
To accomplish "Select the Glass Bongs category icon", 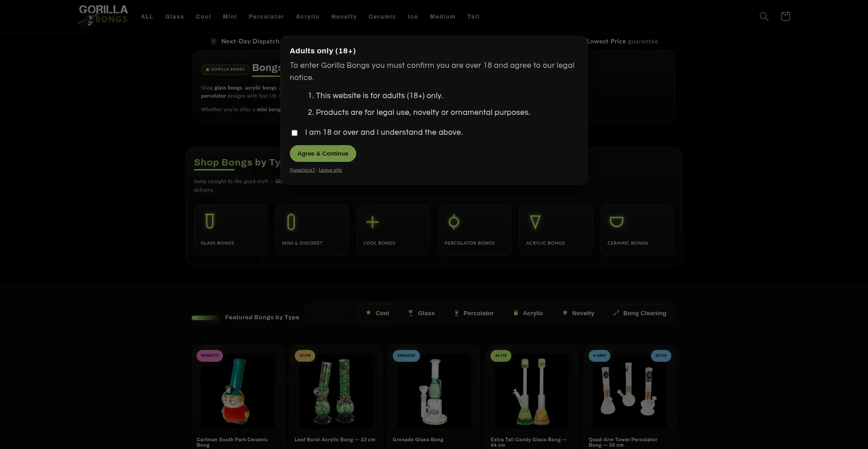I will coord(210,222).
